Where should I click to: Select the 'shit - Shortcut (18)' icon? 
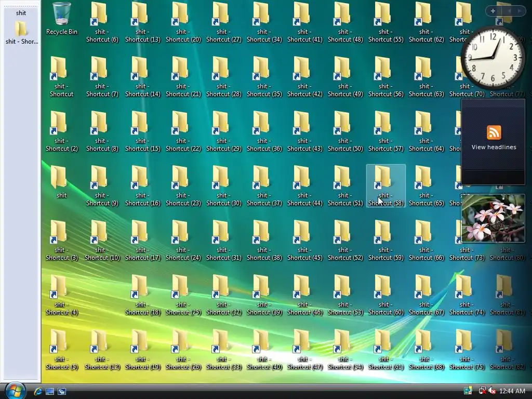click(x=142, y=295)
